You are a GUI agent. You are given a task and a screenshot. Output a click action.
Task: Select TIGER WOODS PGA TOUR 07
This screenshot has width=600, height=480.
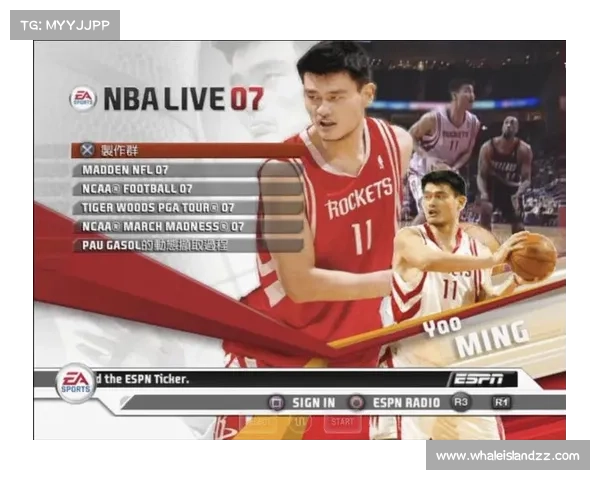(188, 207)
